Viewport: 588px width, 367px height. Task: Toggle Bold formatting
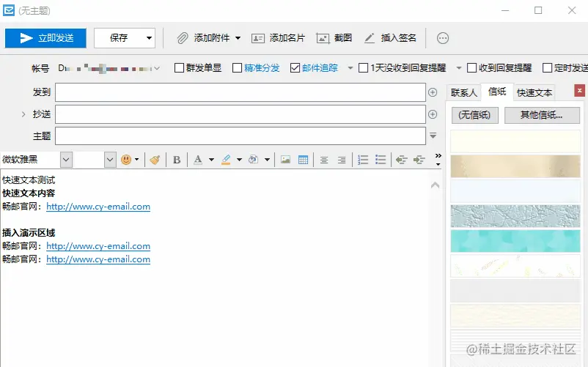(177, 160)
